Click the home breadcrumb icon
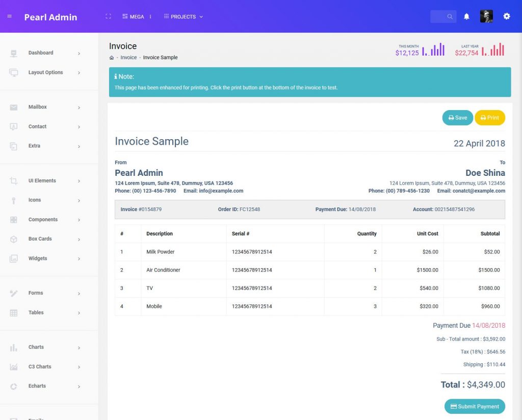 click(111, 57)
